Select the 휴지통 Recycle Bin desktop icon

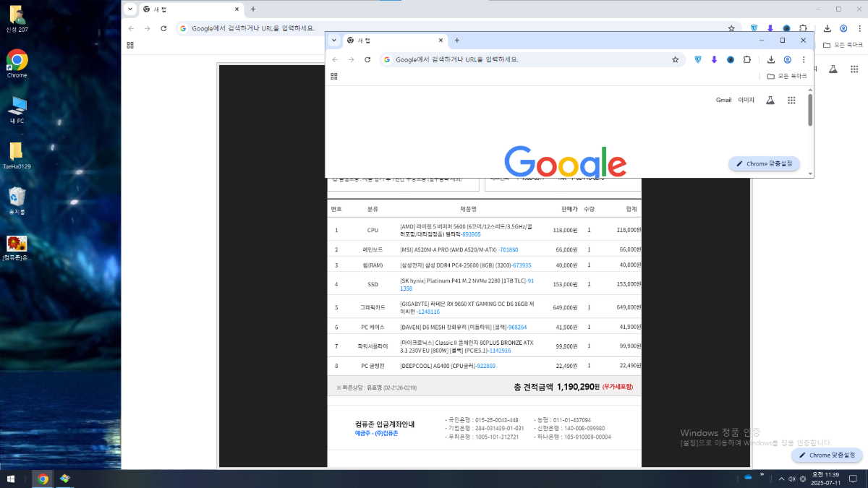coord(17,200)
